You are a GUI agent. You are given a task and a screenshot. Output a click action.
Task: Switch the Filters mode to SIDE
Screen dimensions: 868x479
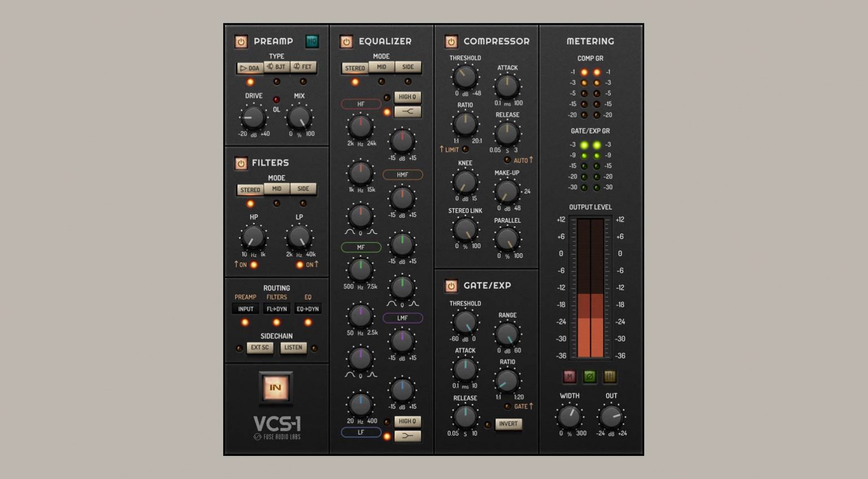coord(303,189)
